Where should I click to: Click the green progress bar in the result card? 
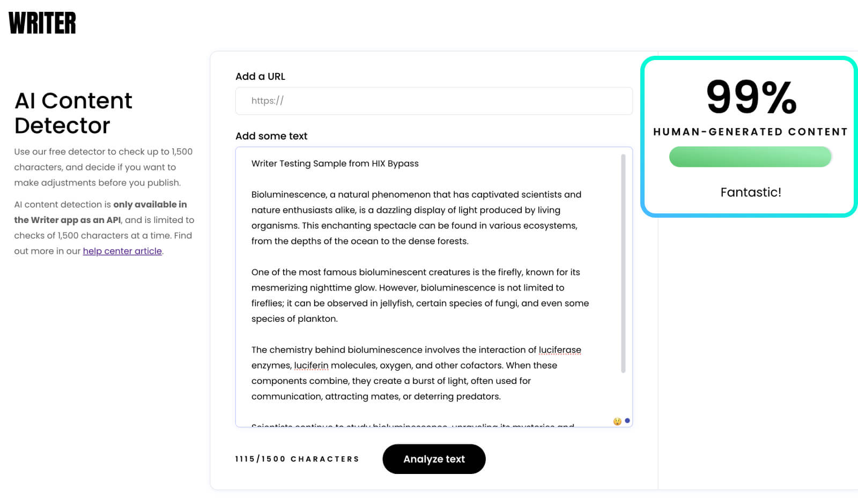coord(750,157)
